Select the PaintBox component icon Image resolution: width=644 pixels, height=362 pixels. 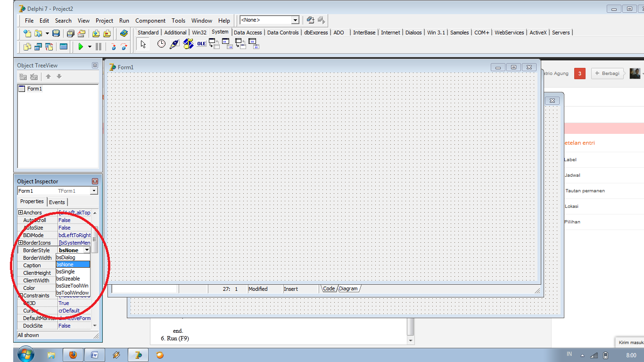point(175,44)
